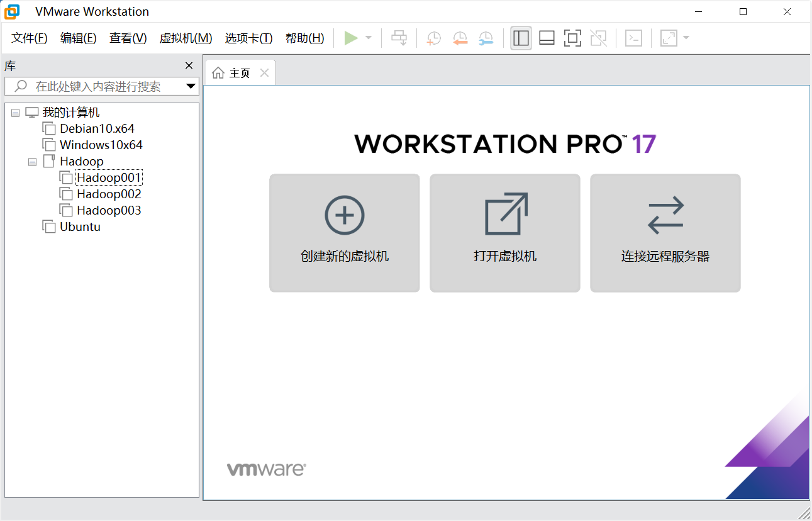Click the take snapshot toolbar icon
Screen dimensions: 812x521
coord(434,38)
